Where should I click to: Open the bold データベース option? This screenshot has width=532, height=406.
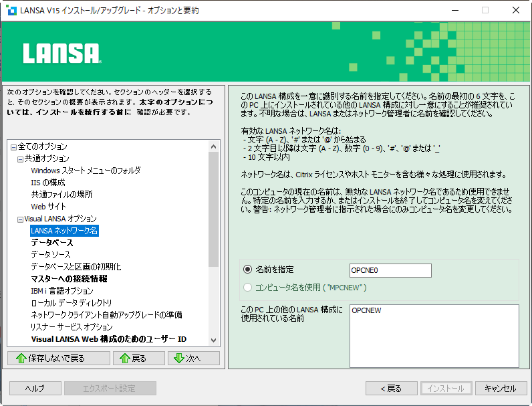coord(52,243)
